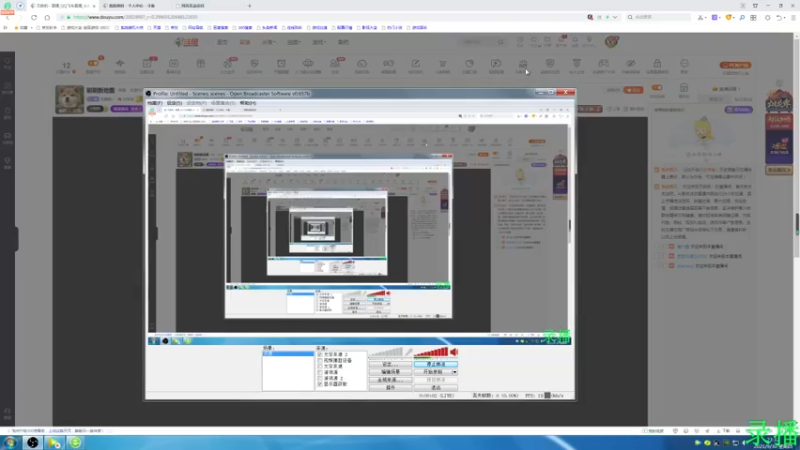
Task: Open the checklist task icon in the Douyu toolbar
Action: click(147, 63)
